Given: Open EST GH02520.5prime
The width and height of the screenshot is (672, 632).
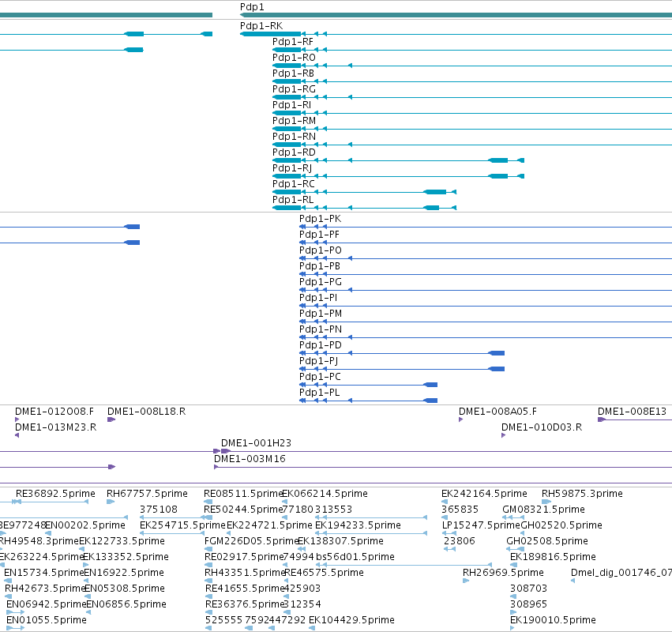Looking at the screenshot, I should click(561, 525).
